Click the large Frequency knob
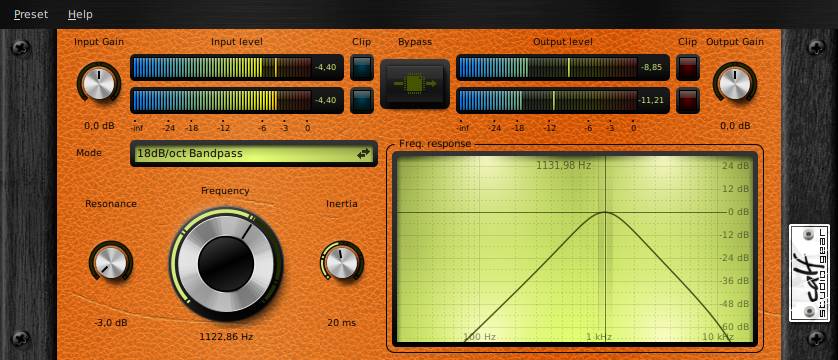The width and height of the screenshot is (838, 360). pos(226,264)
